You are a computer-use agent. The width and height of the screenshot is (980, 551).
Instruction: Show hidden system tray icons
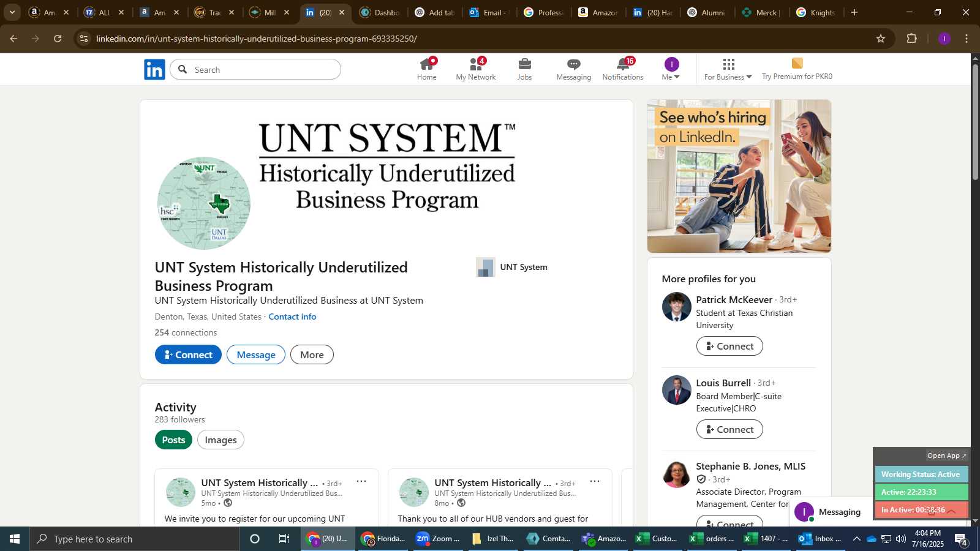856,539
